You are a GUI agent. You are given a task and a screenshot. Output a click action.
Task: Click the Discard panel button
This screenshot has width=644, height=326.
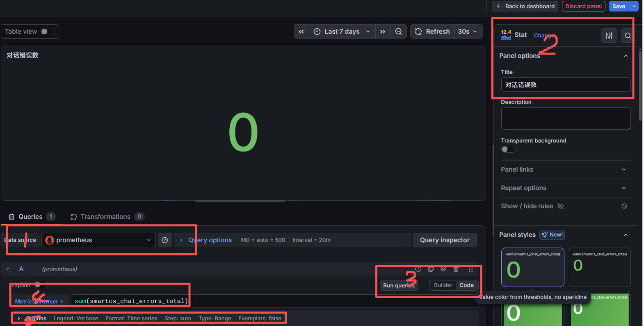click(x=583, y=6)
